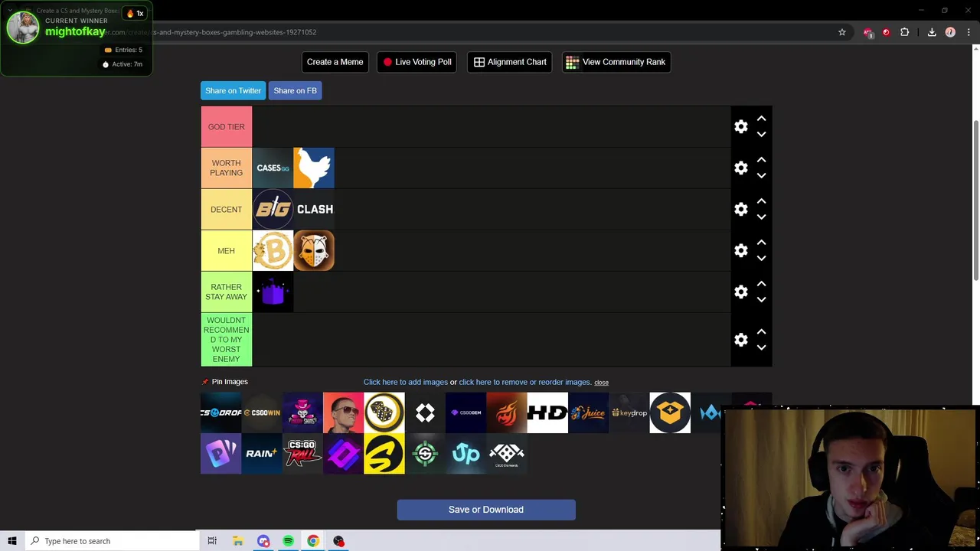This screenshot has height=551, width=980.
Task: View Community Rank
Action: 616,62
